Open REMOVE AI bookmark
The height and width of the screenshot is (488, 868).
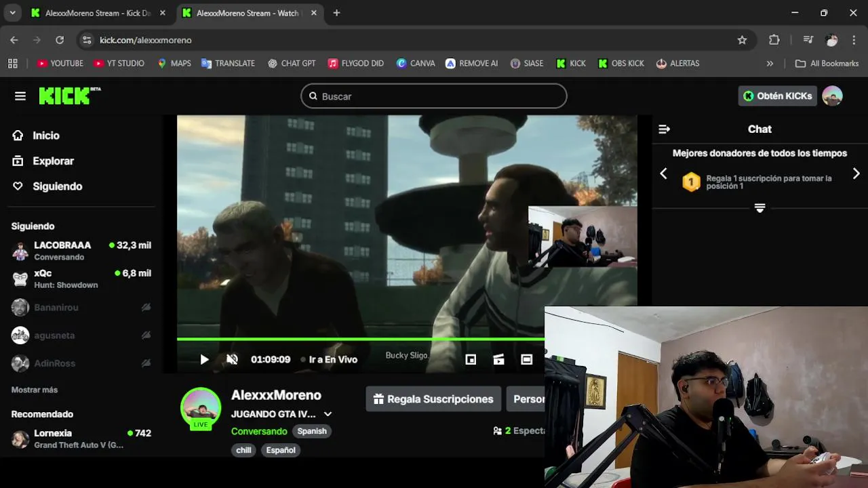[472, 63]
